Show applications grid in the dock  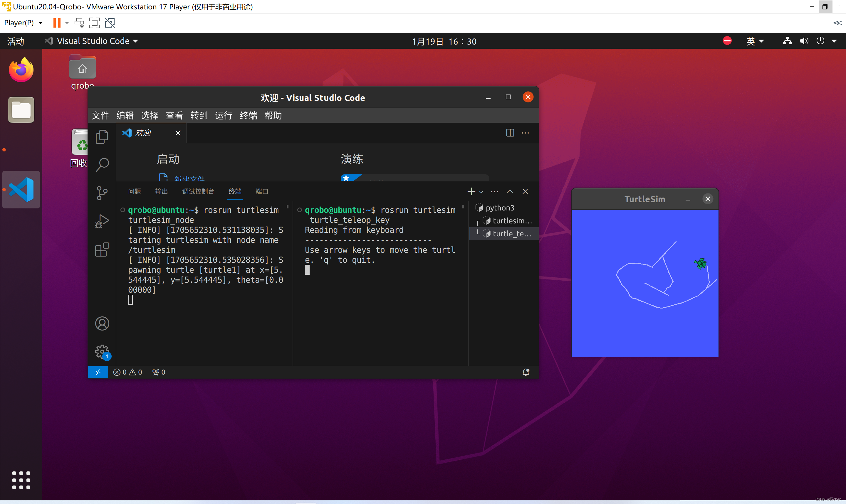click(21, 480)
